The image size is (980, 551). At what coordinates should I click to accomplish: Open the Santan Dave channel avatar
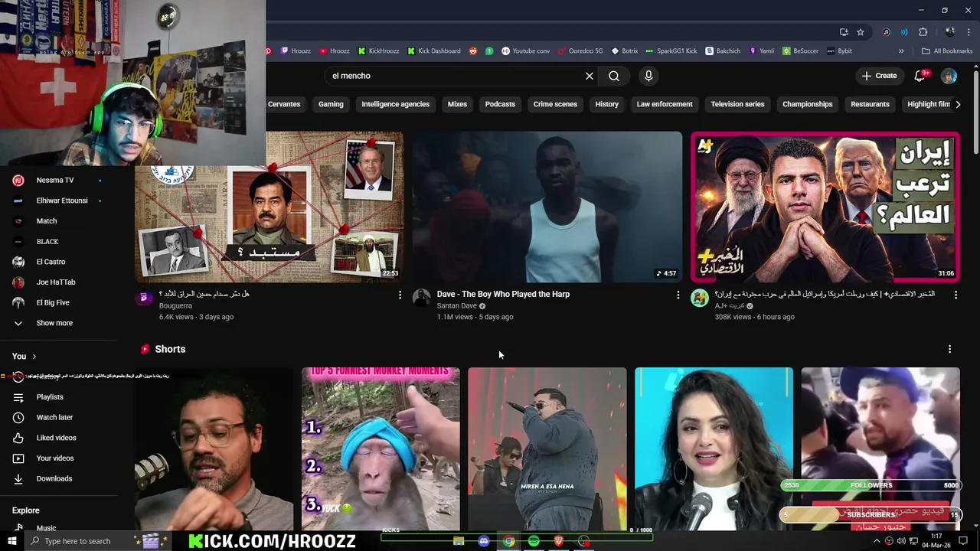click(x=422, y=298)
